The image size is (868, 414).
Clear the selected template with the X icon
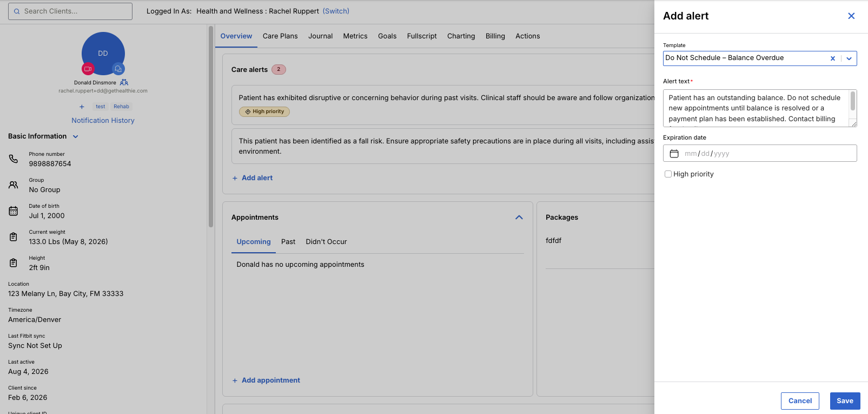pos(833,58)
